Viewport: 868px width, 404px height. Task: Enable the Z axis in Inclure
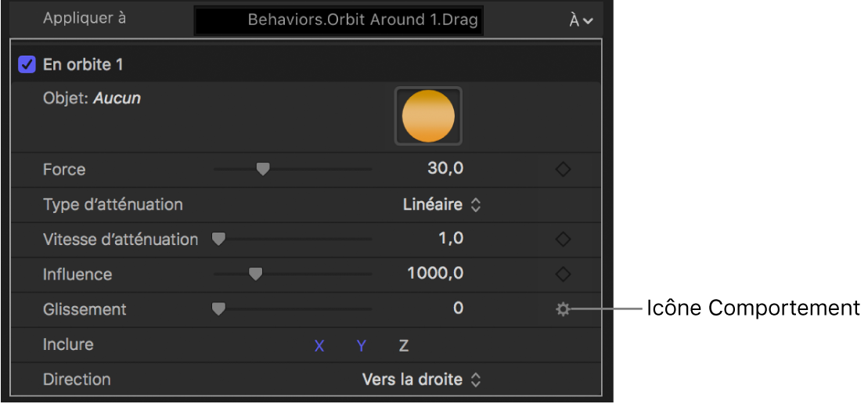[x=404, y=346]
